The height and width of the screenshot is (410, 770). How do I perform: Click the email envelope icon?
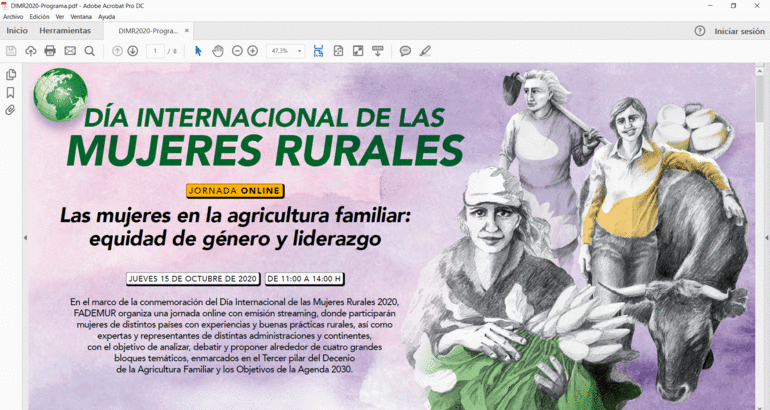(x=70, y=51)
